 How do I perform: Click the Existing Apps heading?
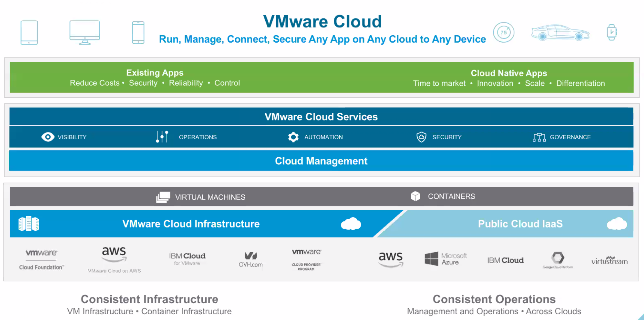[155, 73]
